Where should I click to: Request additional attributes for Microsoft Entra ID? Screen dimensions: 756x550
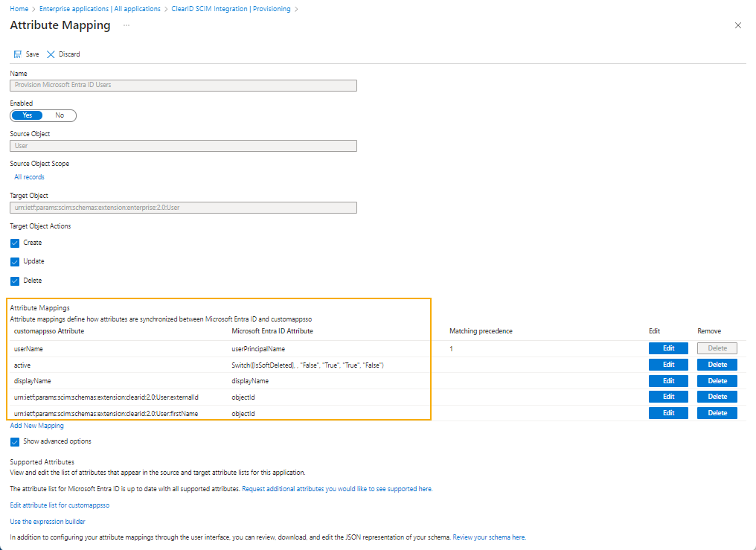coord(336,487)
